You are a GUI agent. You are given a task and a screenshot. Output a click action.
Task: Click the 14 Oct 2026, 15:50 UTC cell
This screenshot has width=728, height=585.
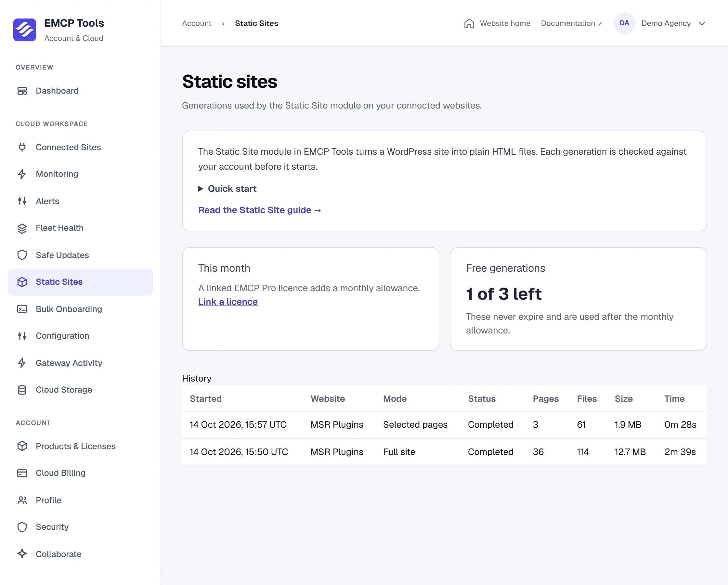tap(239, 451)
